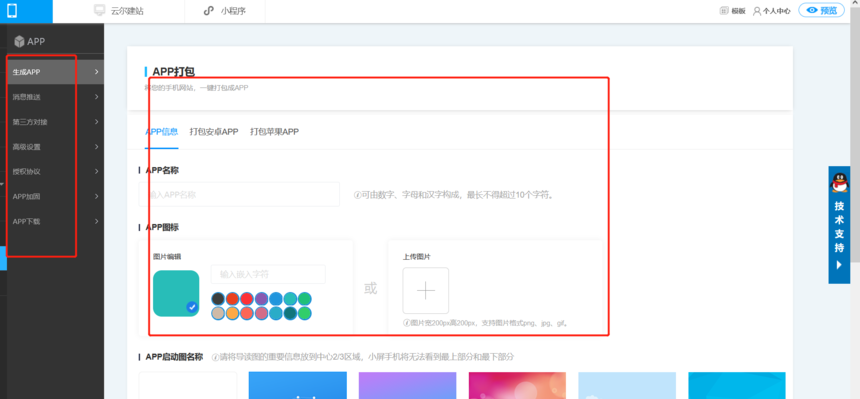
Task: Click the arrow below 技术支持
Action: (839, 265)
